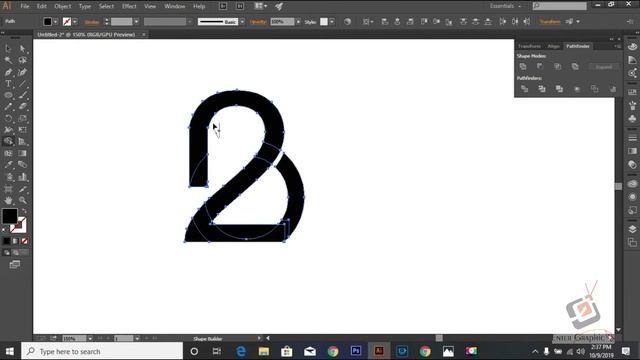Select the Pen tool
Image resolution: width=640 pixels, height=360 pixels.
pos(8,72)
